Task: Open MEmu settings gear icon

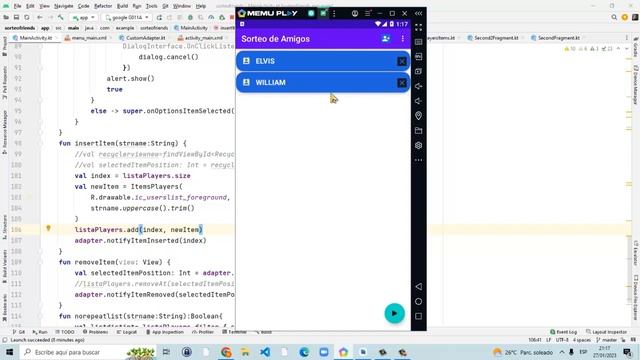Action: [418, 145]
